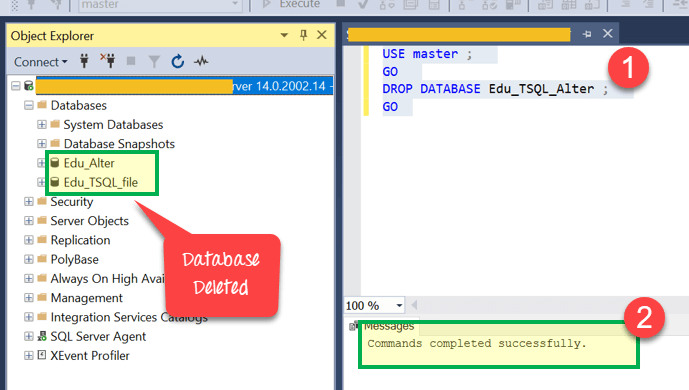Open Object Explorer window position dropdown arrow
The width and height of the screenshot is (689, 390).
click(x=284, y=35)
